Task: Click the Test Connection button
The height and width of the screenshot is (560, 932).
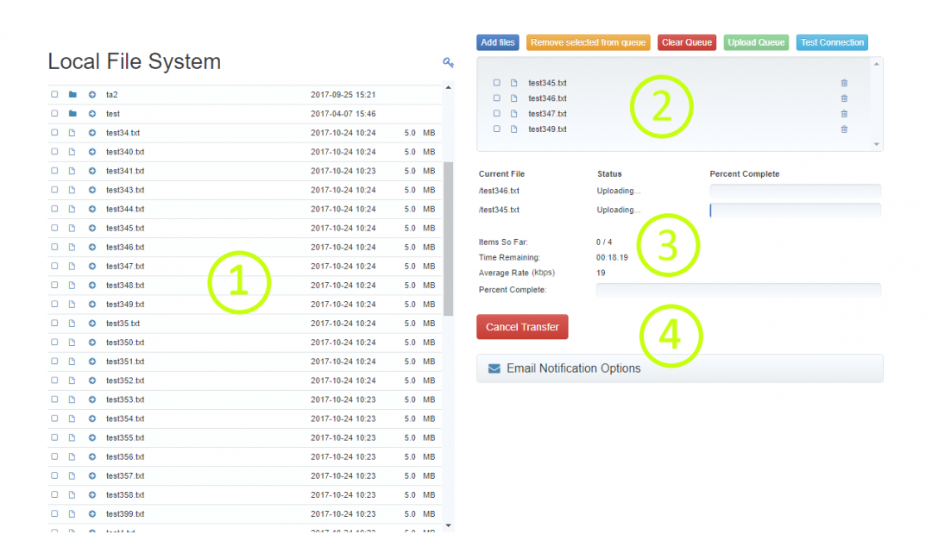Action: tap(831, 42)
